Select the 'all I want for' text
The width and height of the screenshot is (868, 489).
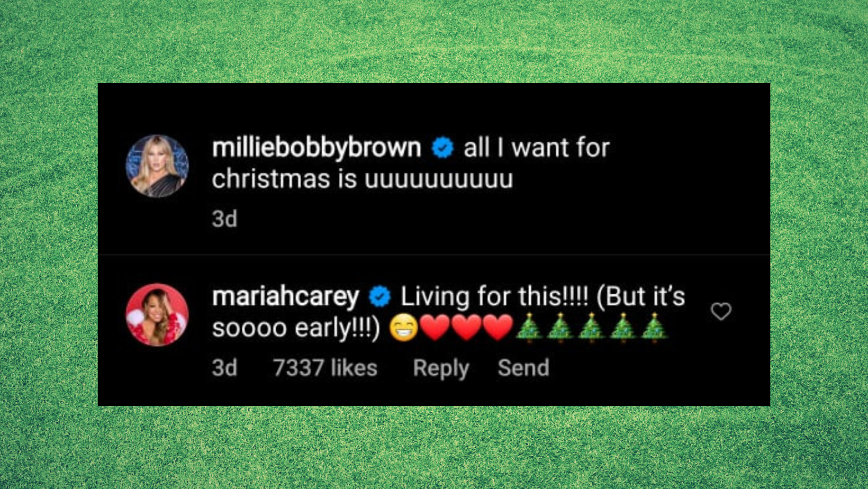(x=537, y=148)
